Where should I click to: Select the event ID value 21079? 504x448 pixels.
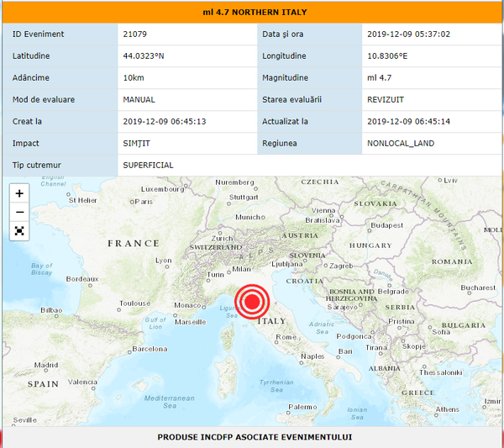pyautogui.click(x=134, y=34)
